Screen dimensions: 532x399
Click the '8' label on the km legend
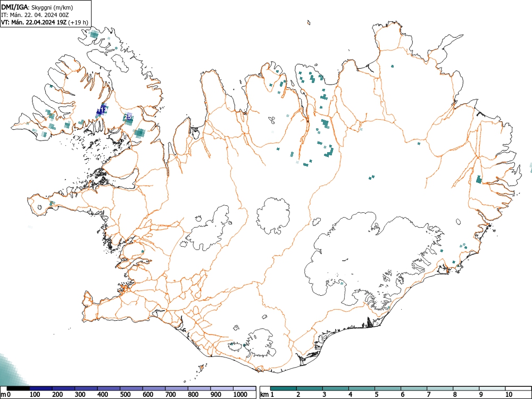455,395
